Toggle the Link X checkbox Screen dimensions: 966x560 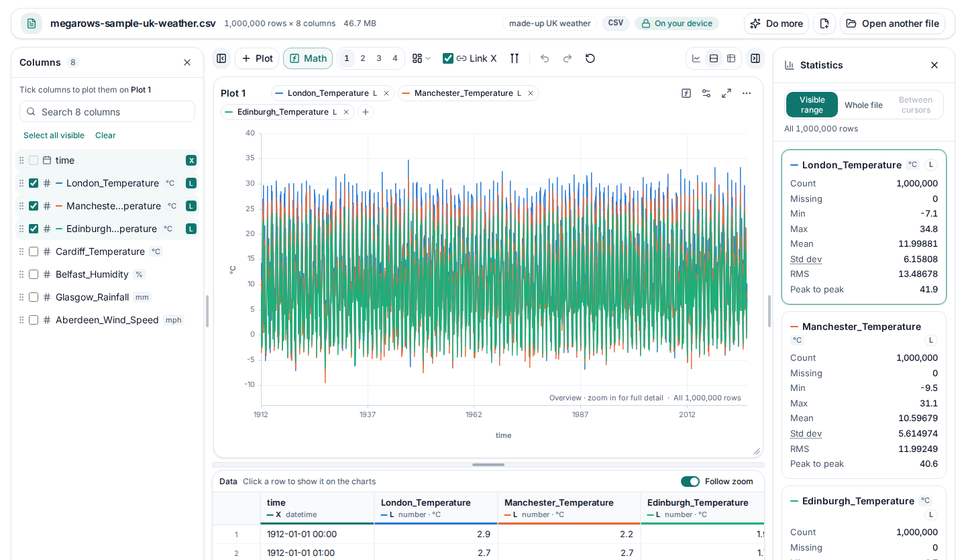point(448,58)
